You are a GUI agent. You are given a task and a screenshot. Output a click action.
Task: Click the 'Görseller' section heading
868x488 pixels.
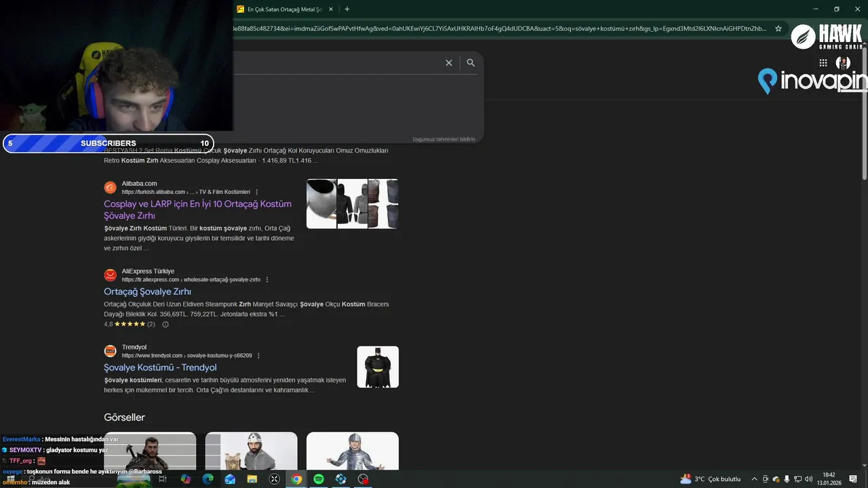pyautogui.click(x=124, y=418)
